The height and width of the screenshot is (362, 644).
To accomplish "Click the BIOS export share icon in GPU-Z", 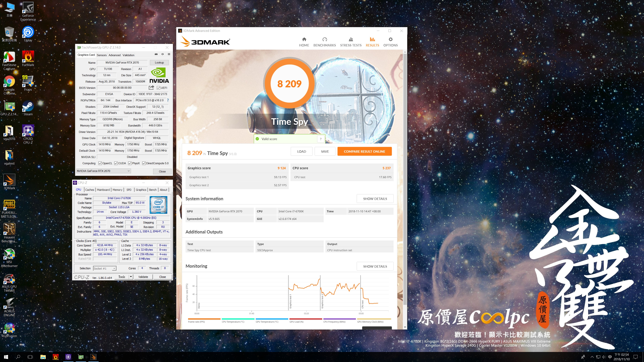I will tap(151, 88).
